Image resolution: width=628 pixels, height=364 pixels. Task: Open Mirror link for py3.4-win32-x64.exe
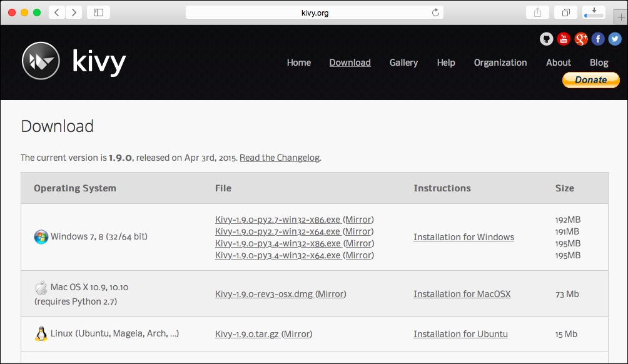pyautogui.click(x=358, y=255)
